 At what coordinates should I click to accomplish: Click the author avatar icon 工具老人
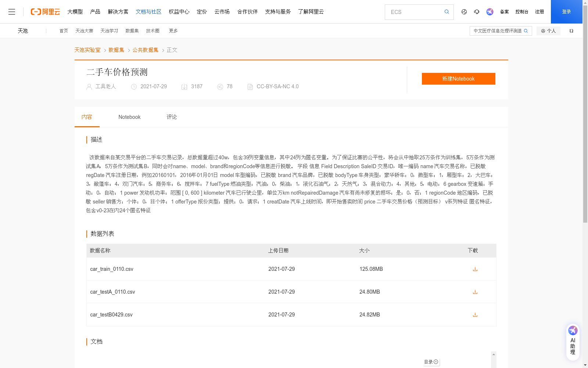[x=89, y=87]
